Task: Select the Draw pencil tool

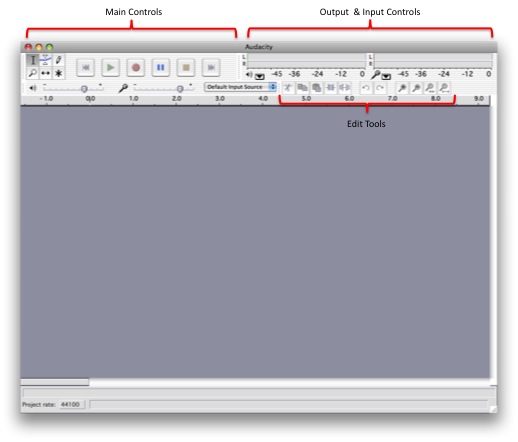Action: (x=59, y=60)
